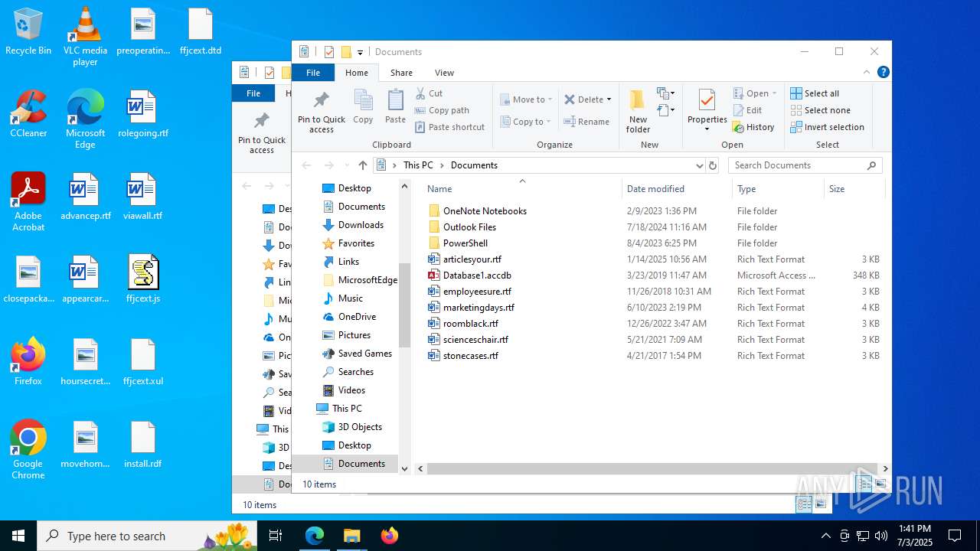The image size is (980, 551).
Task: Open CCleaner desktop shortcut
Action: click(28, 115)
